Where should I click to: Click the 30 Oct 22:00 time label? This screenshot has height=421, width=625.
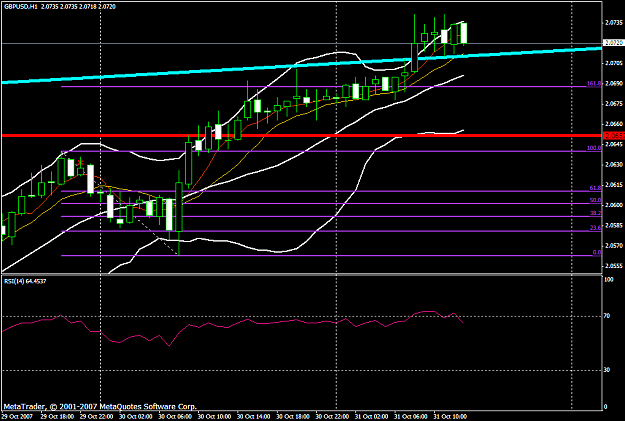click(332, 417)
